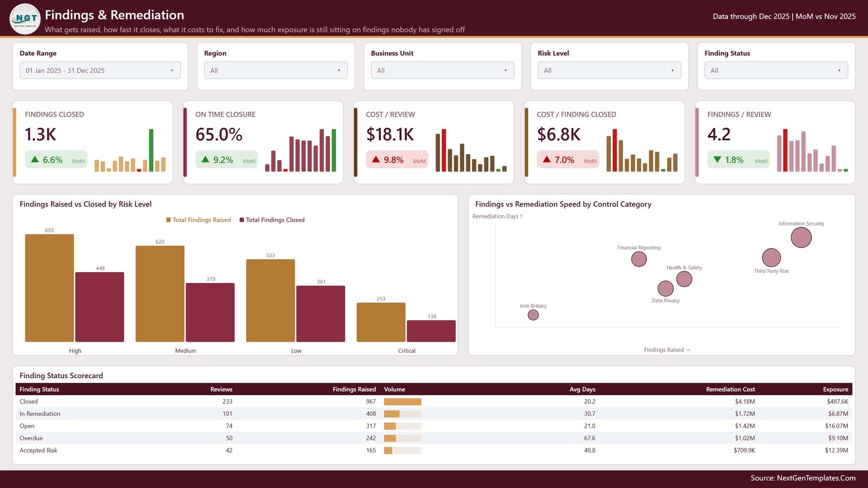Expand the Finding Status dropdown
Image resolution: width=868 pixels, height=488 pixels.
tap(776, 70)
